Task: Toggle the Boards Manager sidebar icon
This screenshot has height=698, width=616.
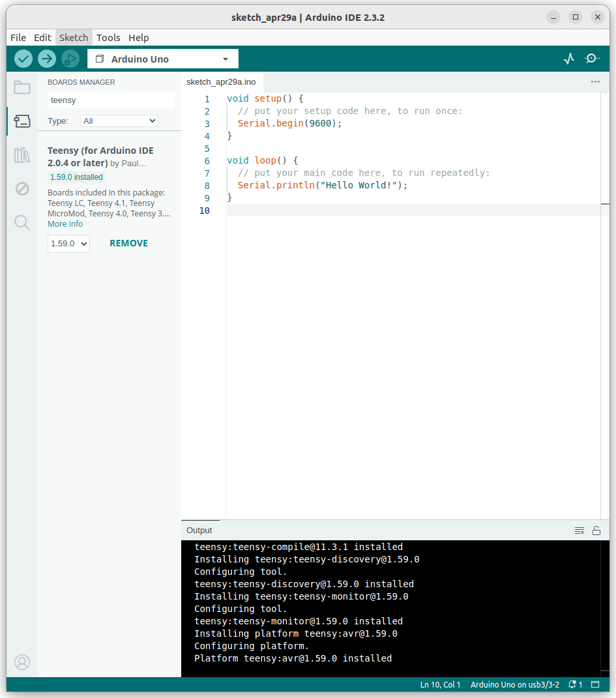Action: click(x=22, y=121)
